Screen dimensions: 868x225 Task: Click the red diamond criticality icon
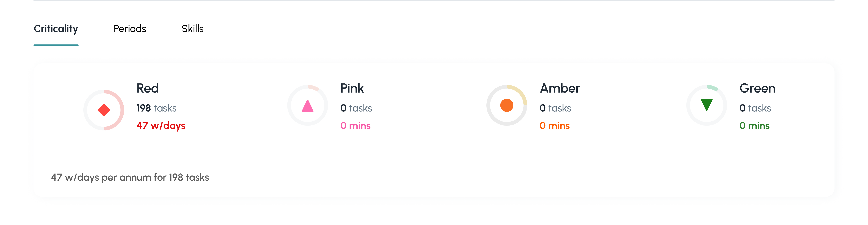104,110
